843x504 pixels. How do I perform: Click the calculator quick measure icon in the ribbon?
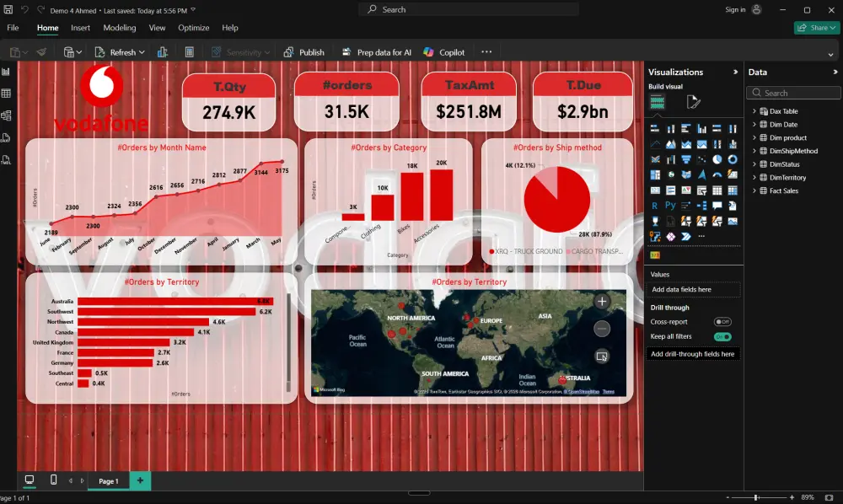[189, 52]
